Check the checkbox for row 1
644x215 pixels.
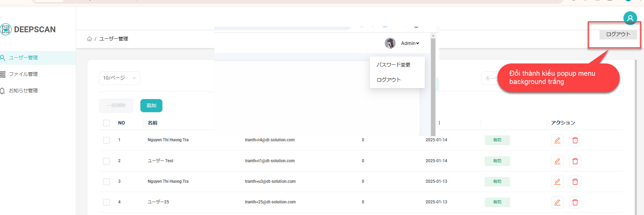tap(107, 140)
